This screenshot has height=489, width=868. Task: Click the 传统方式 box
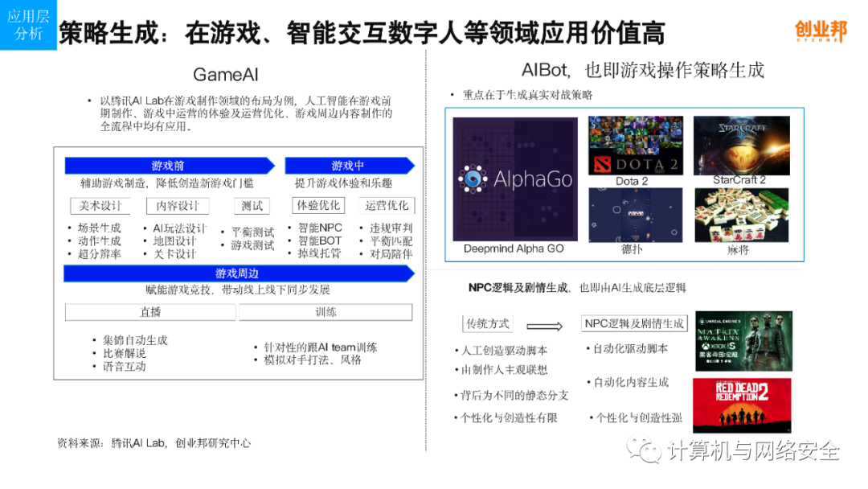[x=488, y=324]
